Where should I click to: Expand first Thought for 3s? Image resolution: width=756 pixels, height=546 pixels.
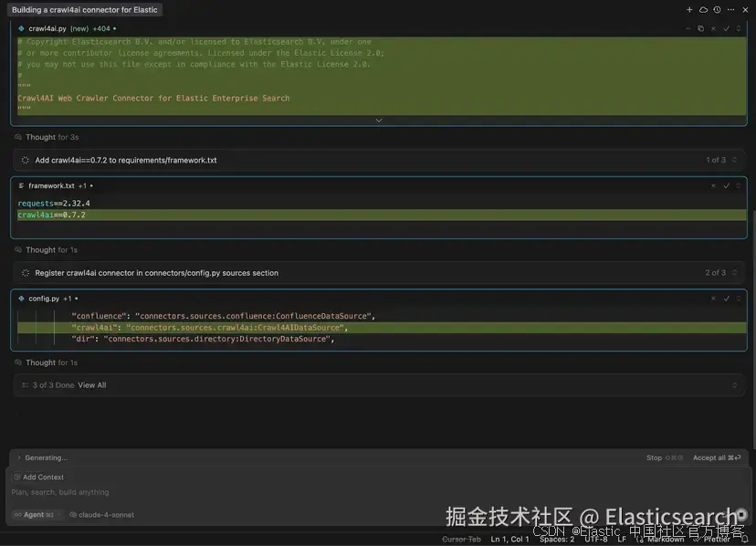coord(52,137)
